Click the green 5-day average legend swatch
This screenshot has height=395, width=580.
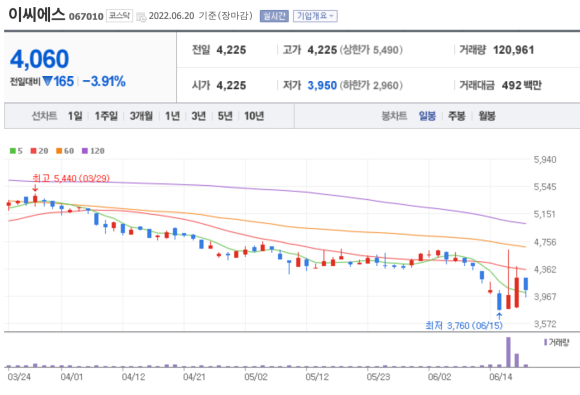tap(13, 151)
